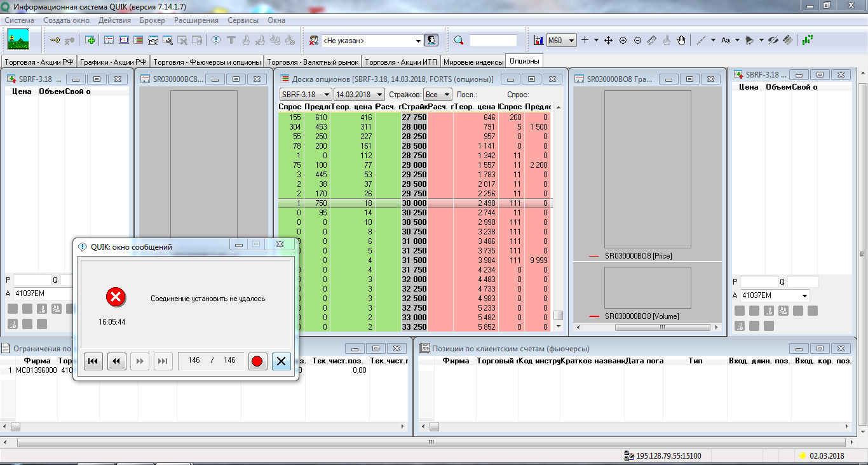Click the chart-with-plus icon beside M60
Image resolution: width=868 pixels, height=465 pixels.
538,40
